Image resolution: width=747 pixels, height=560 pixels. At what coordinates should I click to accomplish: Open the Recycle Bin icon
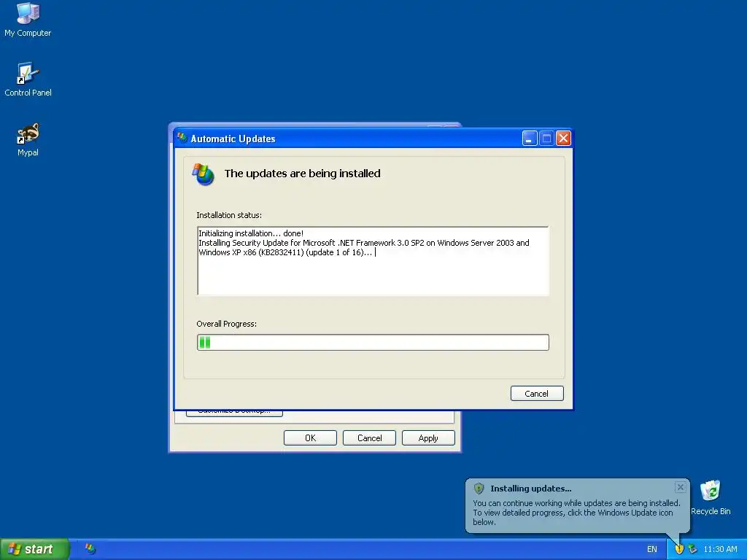pos(711,497)
